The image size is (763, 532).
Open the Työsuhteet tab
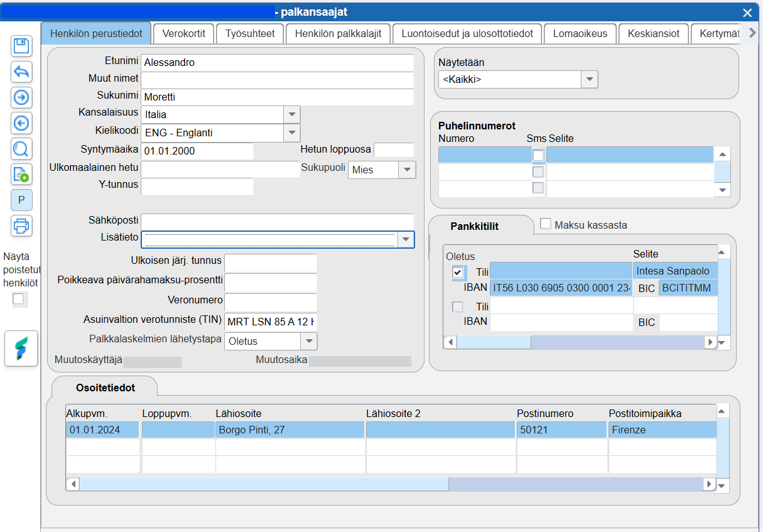tap(250, 34)
